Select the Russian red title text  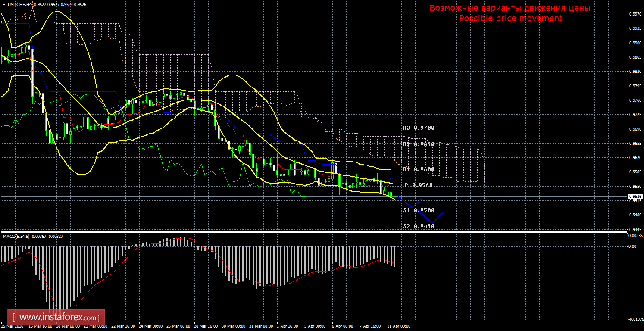pyautogui.click(x=510, y=8)
